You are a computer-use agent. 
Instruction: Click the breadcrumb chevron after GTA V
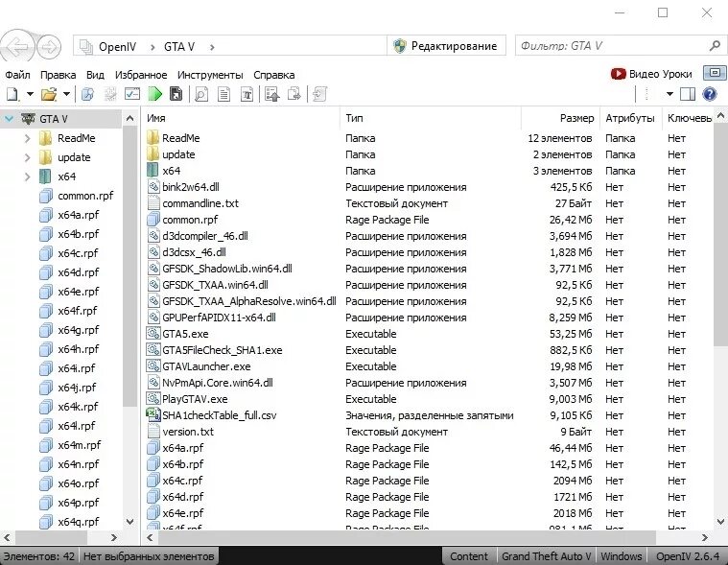click(x=212, y=47)
